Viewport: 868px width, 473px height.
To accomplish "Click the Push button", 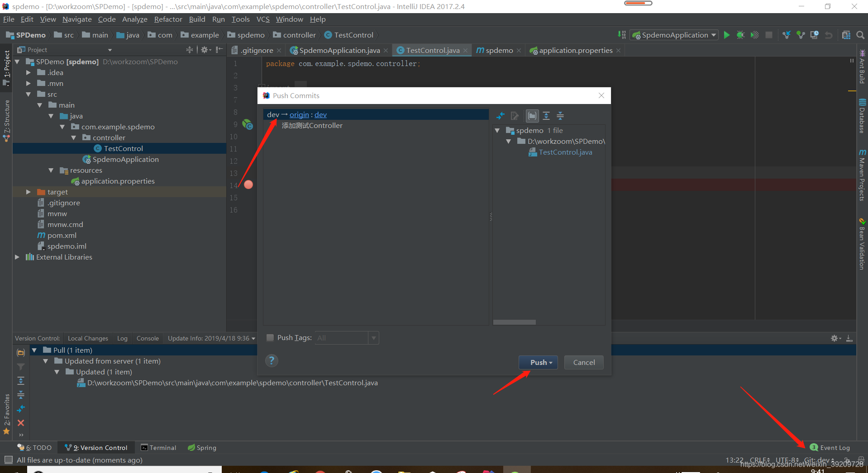I will [538, 362].
